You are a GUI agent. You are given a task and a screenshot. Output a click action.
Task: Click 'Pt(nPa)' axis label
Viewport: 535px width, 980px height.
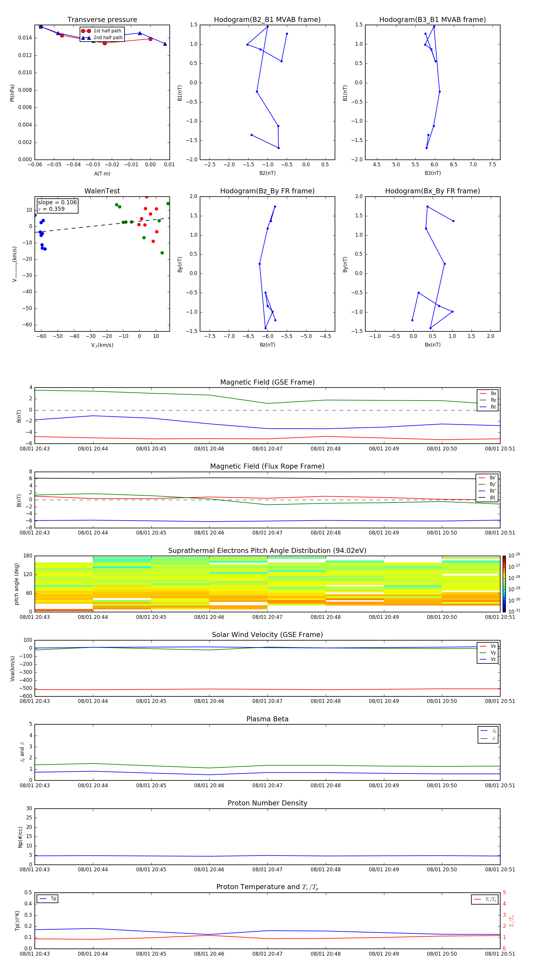point(12,92)
